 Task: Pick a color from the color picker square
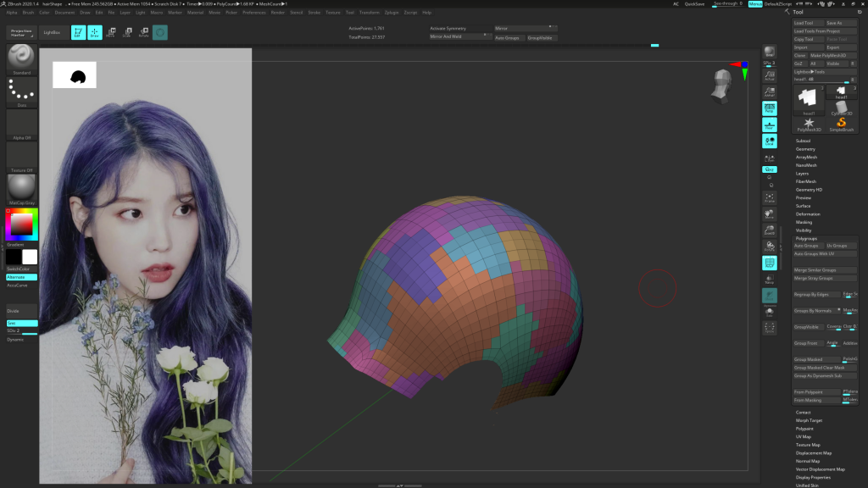pyautogui.click(x=21, y=224)
